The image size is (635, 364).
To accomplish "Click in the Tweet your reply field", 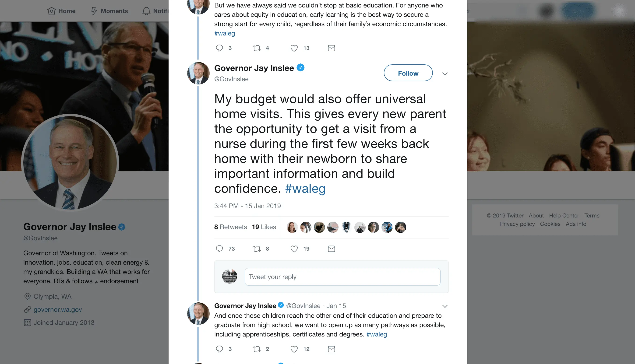I will (x=342, y=277).
